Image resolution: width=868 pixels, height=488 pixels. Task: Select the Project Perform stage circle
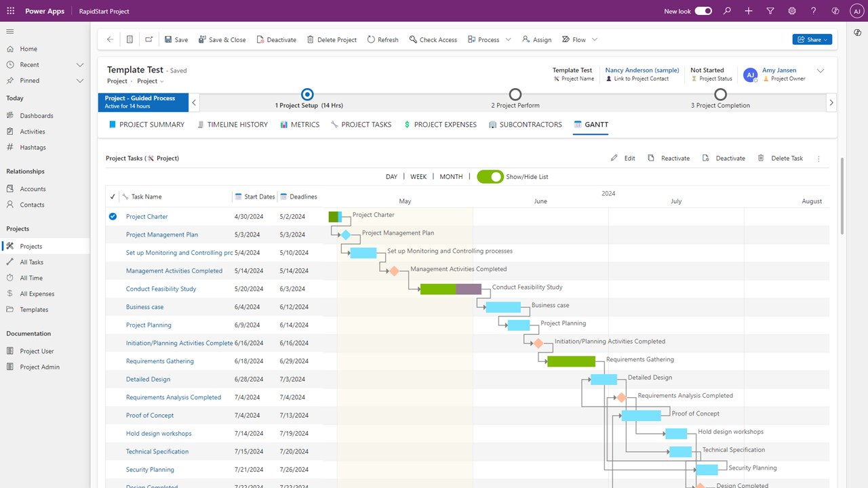tap(515, 94)
